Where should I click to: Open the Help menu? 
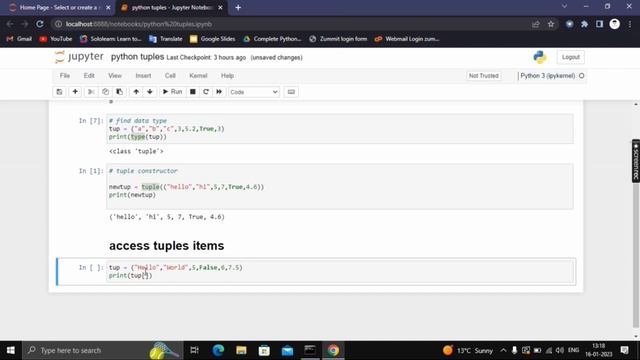[x=227, y=76]
